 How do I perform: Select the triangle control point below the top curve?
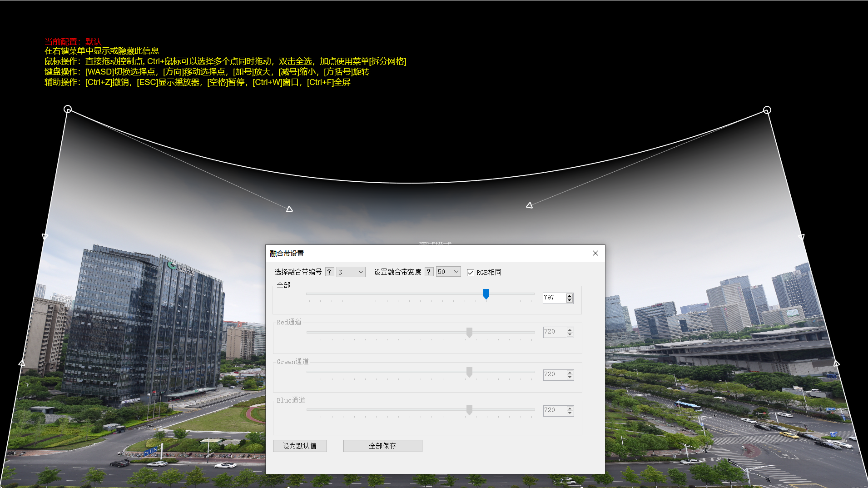click(289, 209)
